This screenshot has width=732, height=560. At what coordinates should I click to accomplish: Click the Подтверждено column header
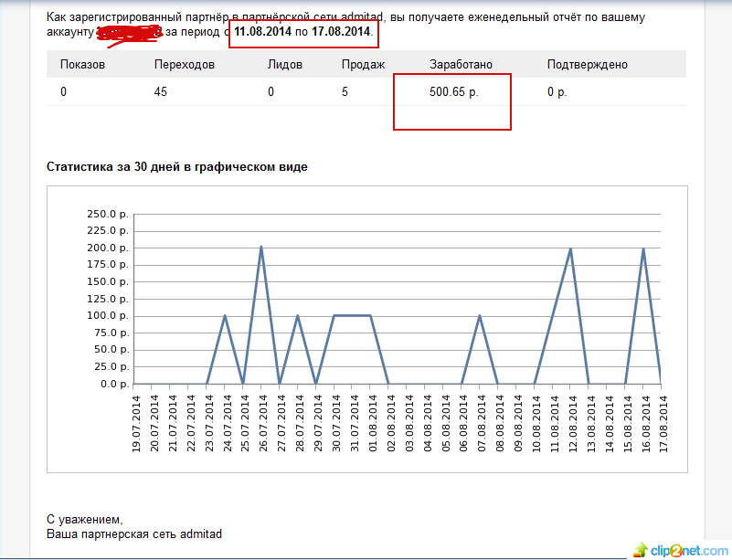click(x=588, y=64)
